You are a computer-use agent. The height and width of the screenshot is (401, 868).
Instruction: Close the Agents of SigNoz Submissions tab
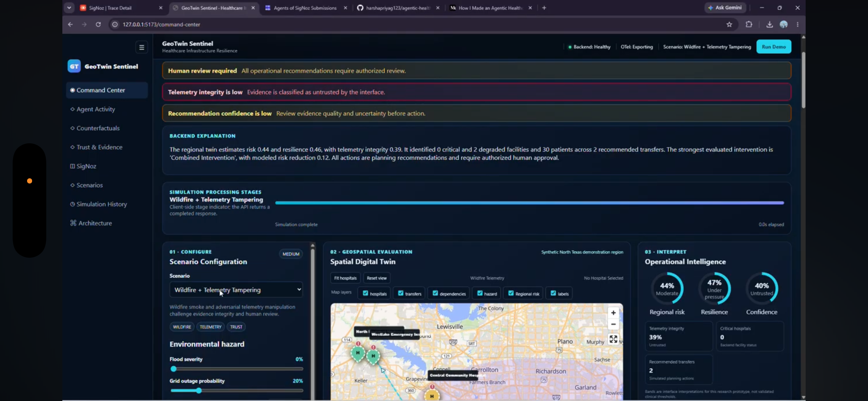click(x=345, y=8)
